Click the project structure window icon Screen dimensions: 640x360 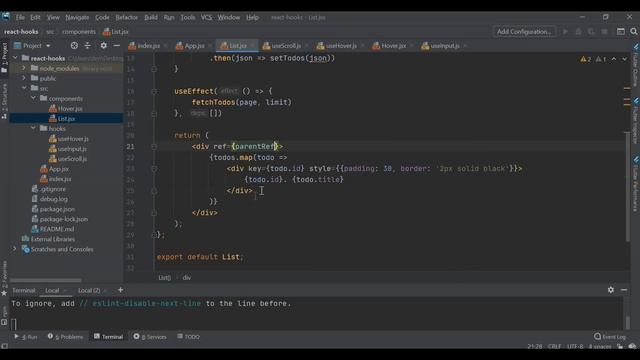point(620,31)
